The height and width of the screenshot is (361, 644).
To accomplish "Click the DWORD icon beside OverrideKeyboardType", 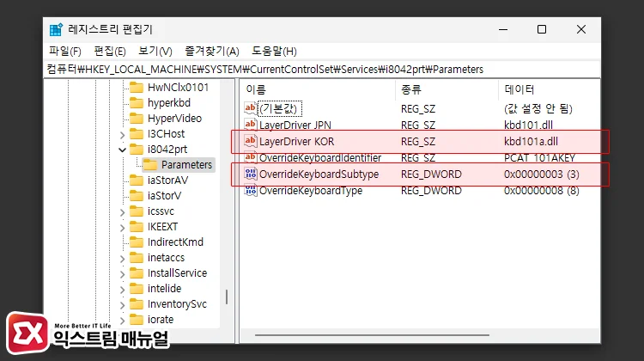I will [x=251, y=190].
